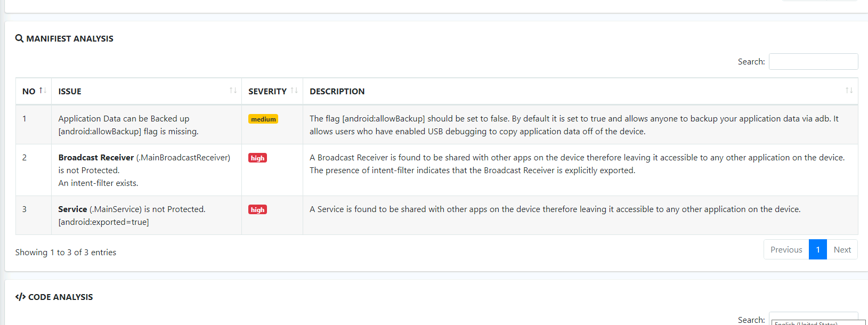Sort table by ISSUE column arrows

pyautogui.click(x=233, y=91)
